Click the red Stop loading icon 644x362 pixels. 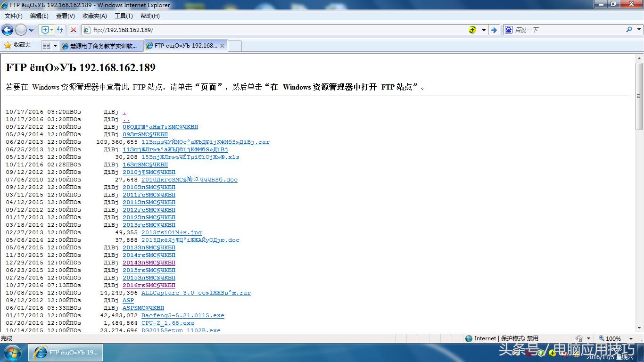pyautogui.click(x=73, y=30)
